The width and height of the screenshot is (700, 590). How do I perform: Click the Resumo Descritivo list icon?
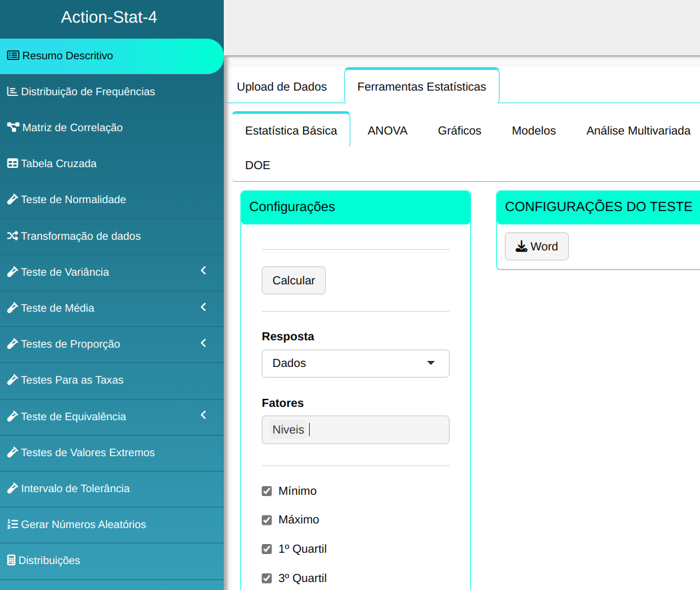click(x=13, y=56)
